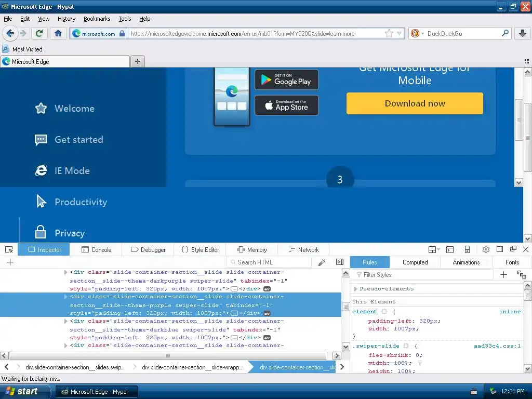532x399 pixels.
Task: Go back with the browser back arrow
Action: point(10,33)
